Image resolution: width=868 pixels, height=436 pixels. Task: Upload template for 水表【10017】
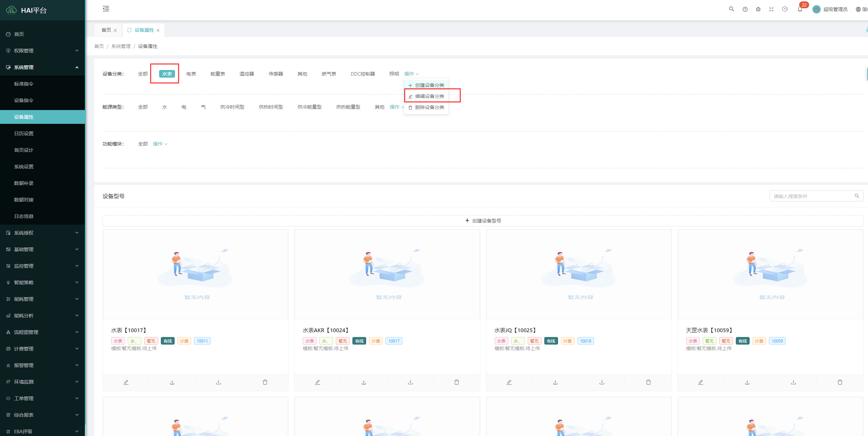pyautogui.click(x=172, y=382)
